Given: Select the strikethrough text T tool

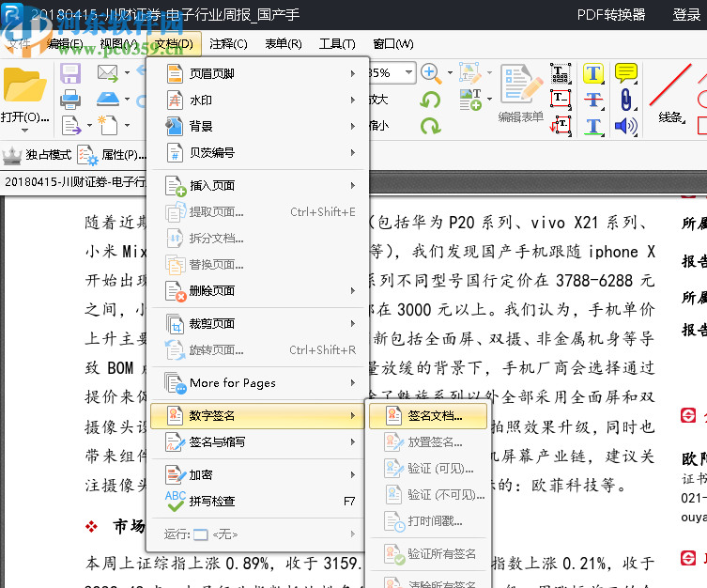Looking at the screenshot, I should (x=593, y=100).
